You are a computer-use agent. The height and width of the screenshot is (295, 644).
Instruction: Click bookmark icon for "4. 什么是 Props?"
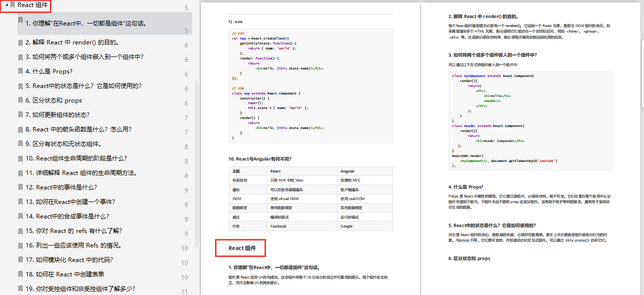20,71
